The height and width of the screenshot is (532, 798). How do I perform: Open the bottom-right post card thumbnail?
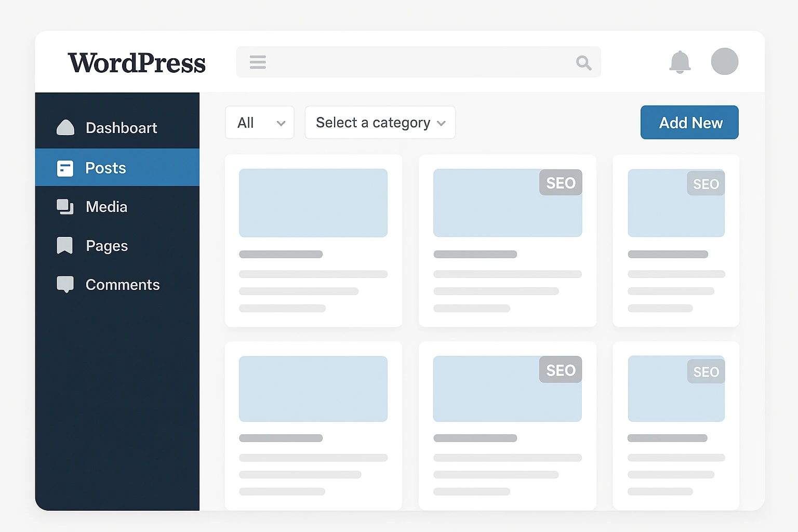[x=676, y=389]
